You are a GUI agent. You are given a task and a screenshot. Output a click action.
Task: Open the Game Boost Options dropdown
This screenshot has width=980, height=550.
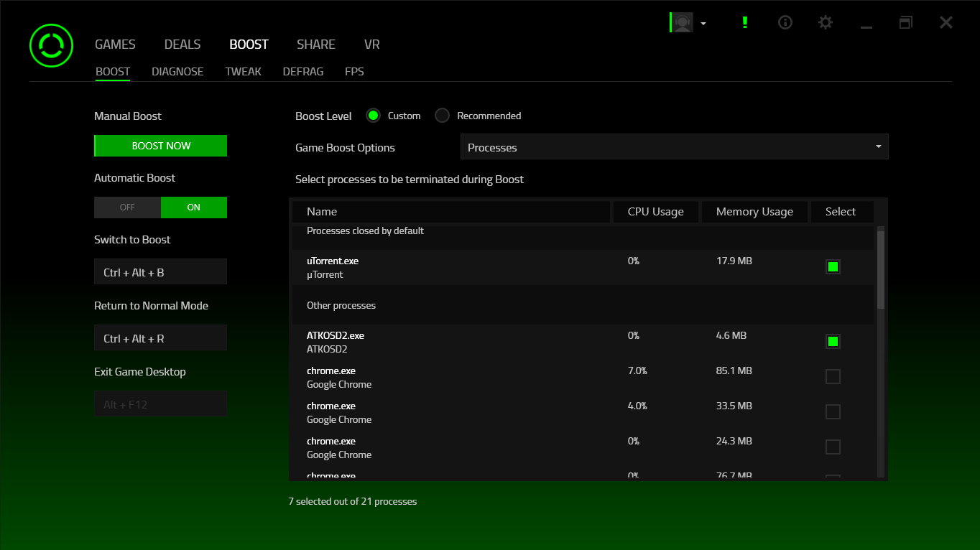(674, 146)
